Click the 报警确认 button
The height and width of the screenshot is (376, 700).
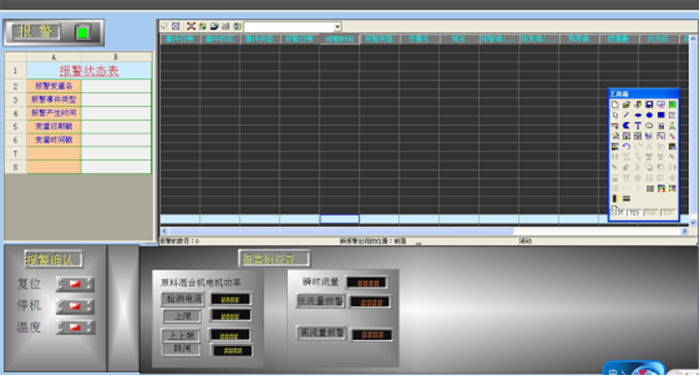[x=54, y=259]
